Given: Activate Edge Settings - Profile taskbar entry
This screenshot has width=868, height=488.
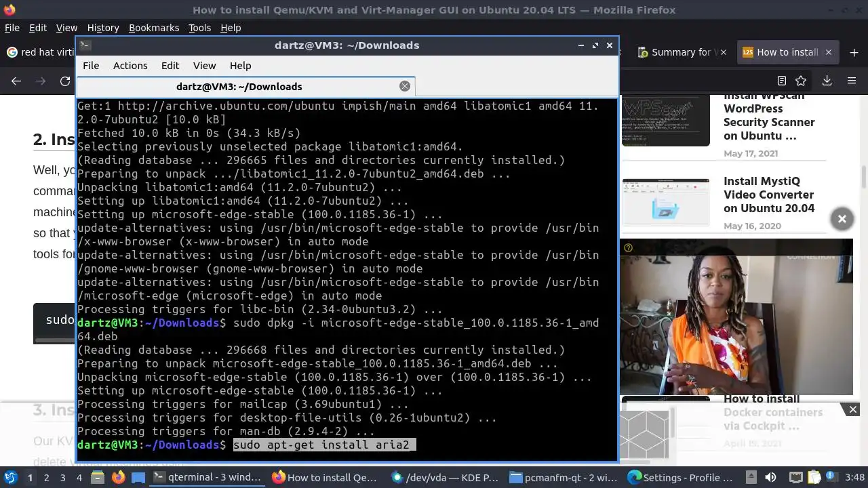Looking at the screenshot, I should (x=682, y=477).
